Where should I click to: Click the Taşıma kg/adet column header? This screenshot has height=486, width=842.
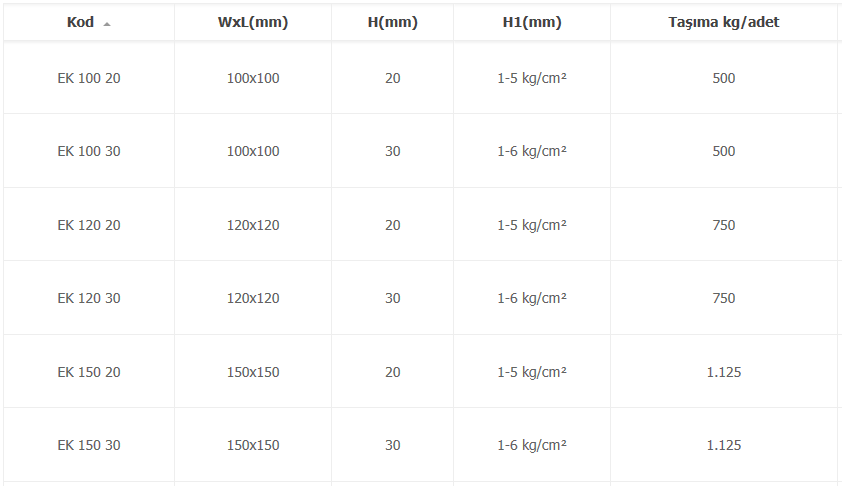[723, 22]
